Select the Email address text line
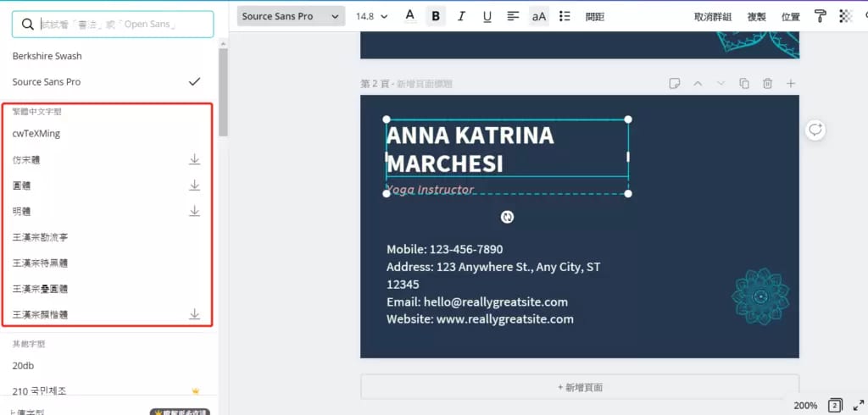Screen dimensions: 868x415 (x=477, y=302)
